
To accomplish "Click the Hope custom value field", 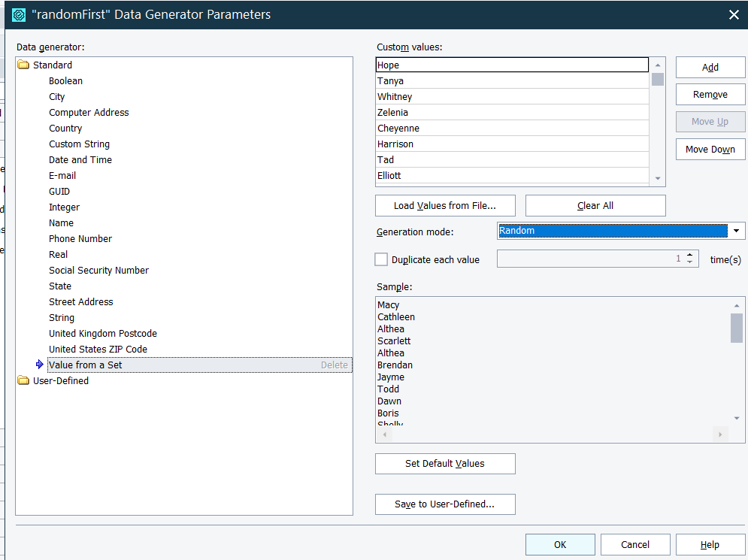I will point(511,65).
